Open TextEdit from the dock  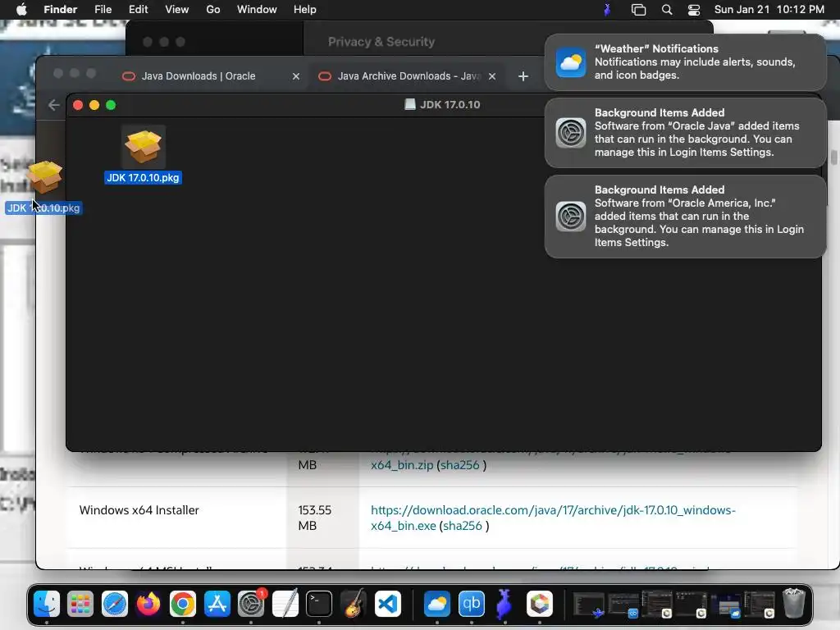click(x=285, y=604)
